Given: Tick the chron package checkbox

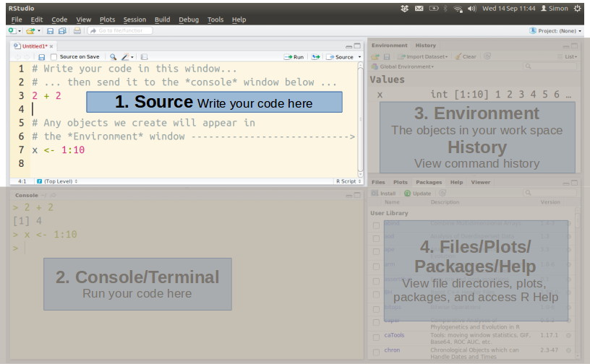Looking at the screenshot, I should (376, 352).
